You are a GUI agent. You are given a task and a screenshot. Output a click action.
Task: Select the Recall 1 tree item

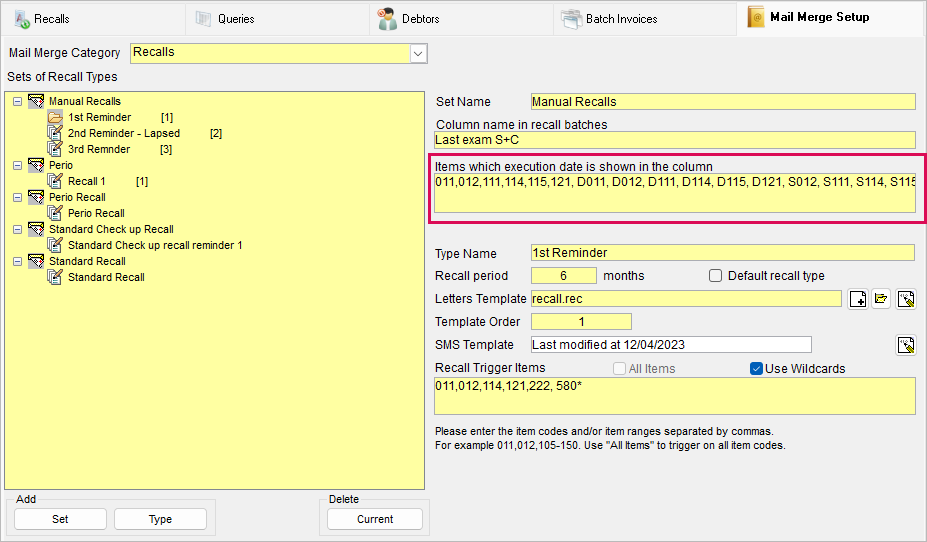tap(86, 181)
